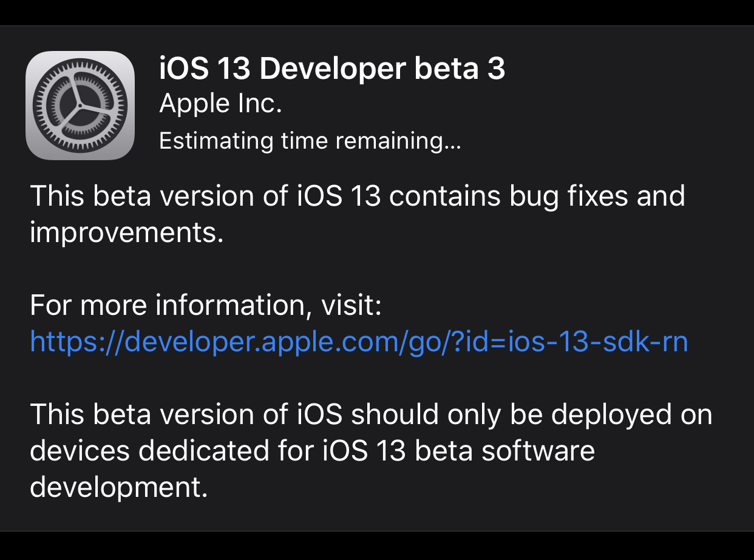Select 'beta 3' in the update title

click(460, 69)
